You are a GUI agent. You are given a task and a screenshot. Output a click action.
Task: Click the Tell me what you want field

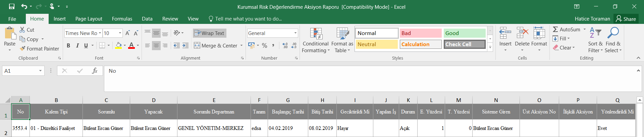[x=248, y=19]
